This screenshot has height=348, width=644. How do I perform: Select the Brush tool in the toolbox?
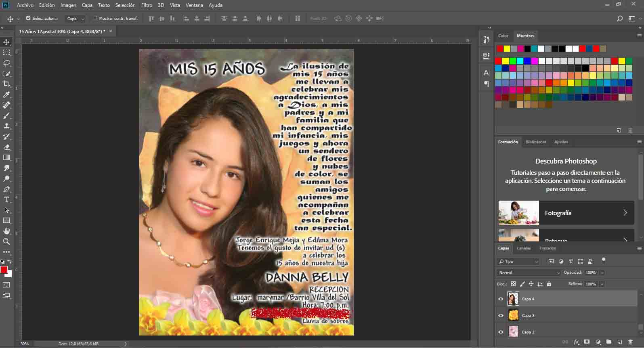tap(6, 115)
